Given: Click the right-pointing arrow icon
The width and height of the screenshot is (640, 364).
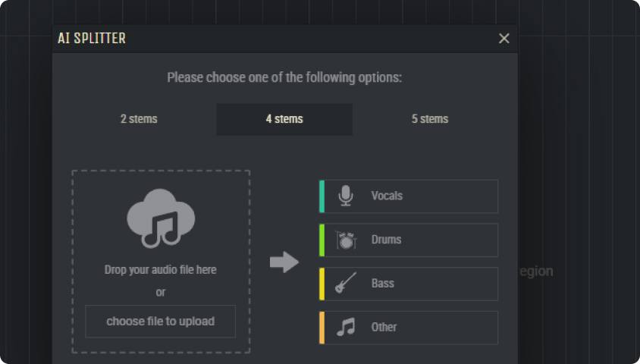Looking at the screenshot, I should click(x=284, y=262).
